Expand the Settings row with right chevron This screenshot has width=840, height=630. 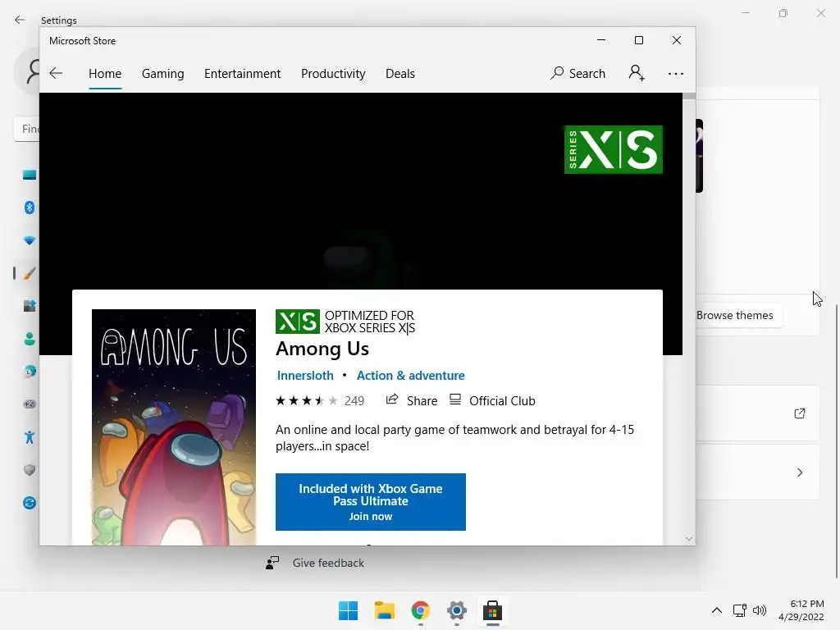[x=799, y=472]
